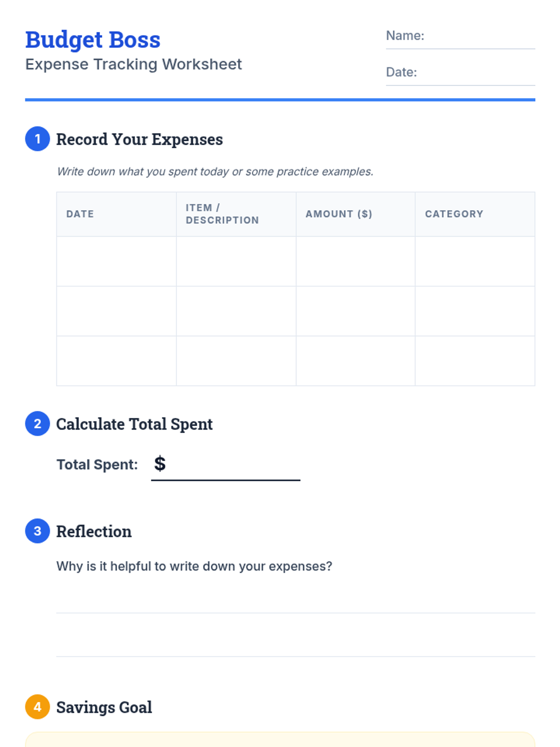Click the blue step 2 circle badge

(x=37, y=423)
